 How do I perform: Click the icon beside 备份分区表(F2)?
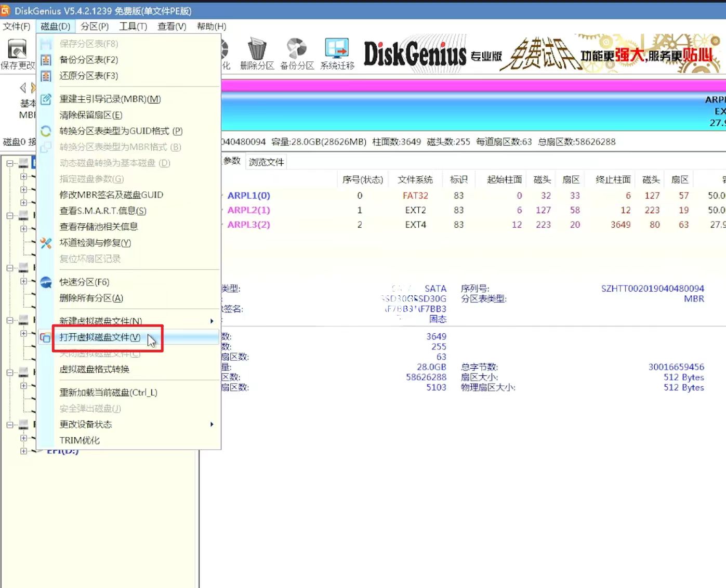(46, 60)
